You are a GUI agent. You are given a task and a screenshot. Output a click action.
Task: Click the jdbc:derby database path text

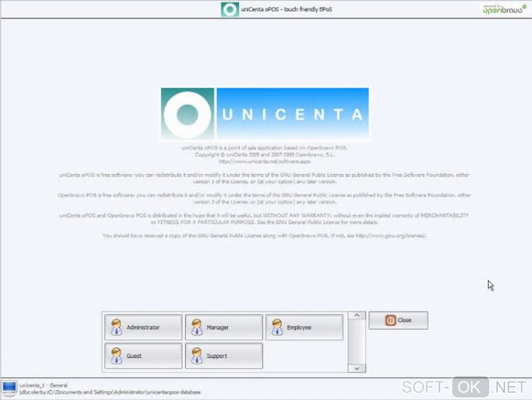(x=110, y=392)
